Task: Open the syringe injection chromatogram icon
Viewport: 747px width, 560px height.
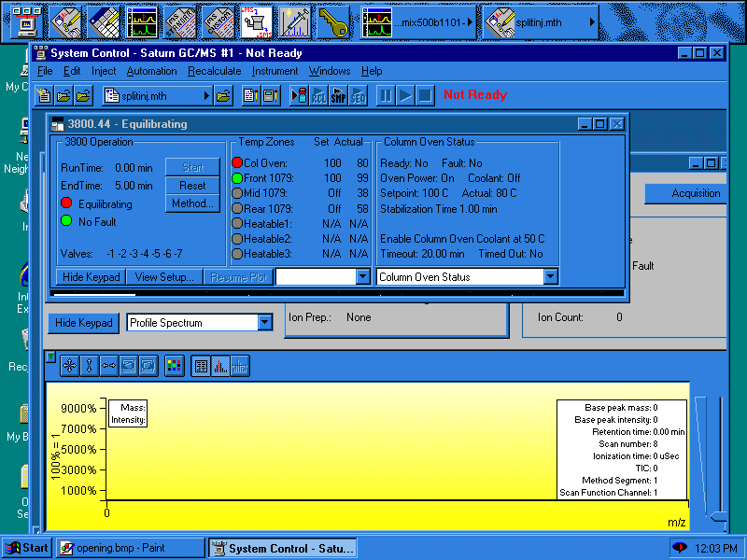Action: click(x=294, y=22)
